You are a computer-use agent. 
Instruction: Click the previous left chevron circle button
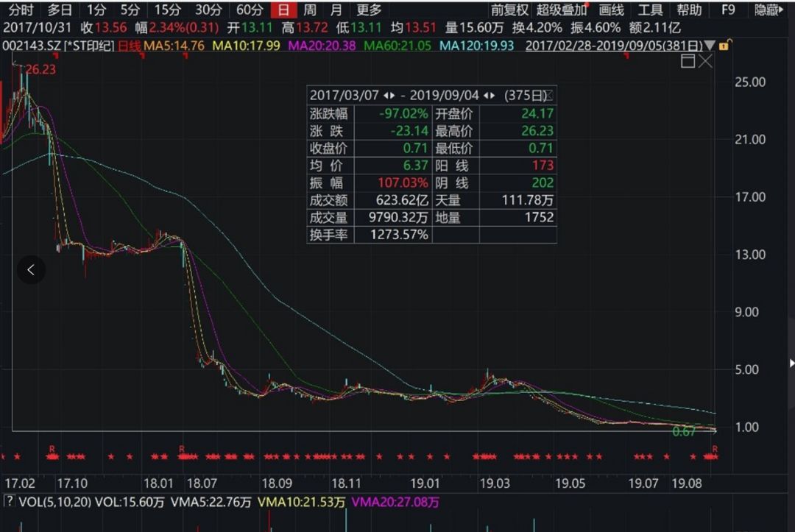[31, 269]
